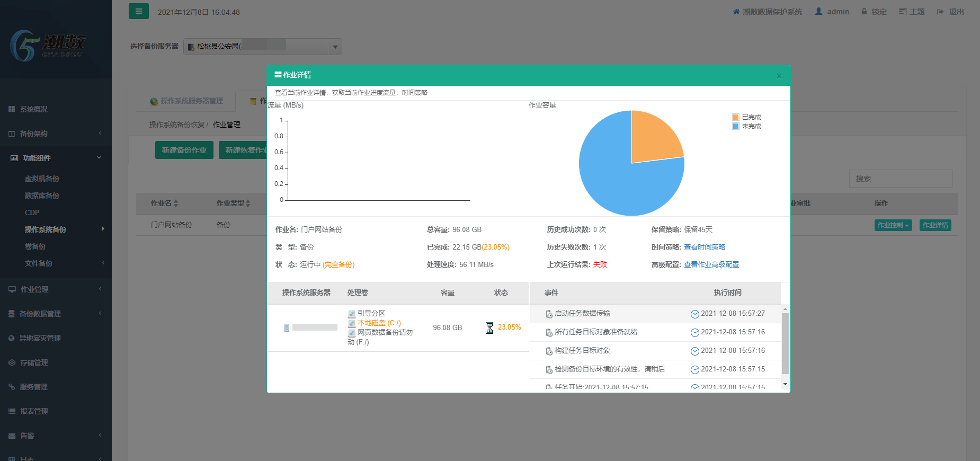Click the hourglass status icon

click(489, 328)
